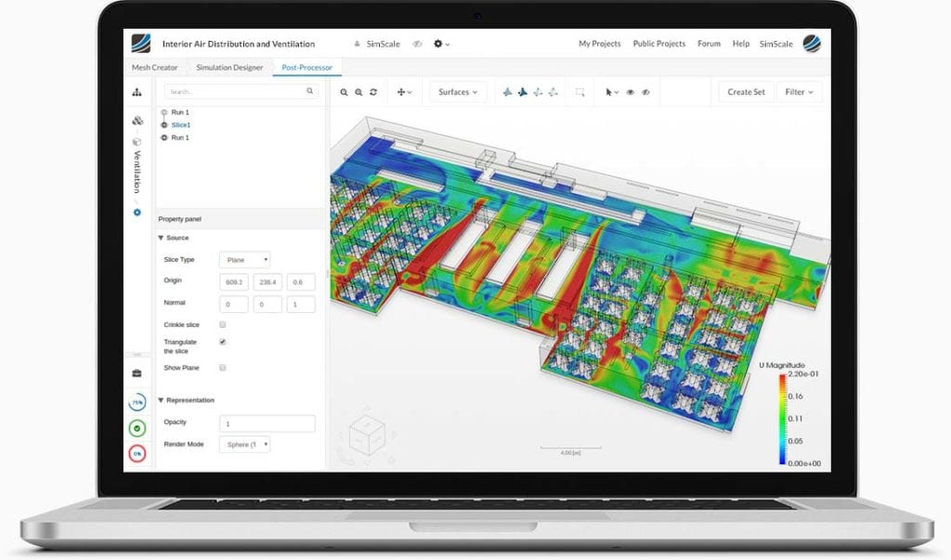This screenshot has width=951, height=560.
Task: Click the search magnifier in the tree panel
Action: (309, 92)
